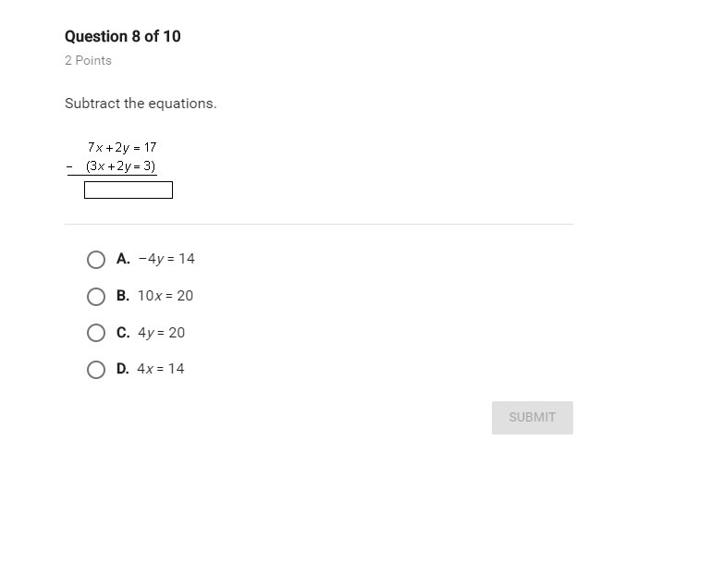Click the Question 8 of 10 heading
Viewport: 723px width, 588px height.
coord(123,36)
